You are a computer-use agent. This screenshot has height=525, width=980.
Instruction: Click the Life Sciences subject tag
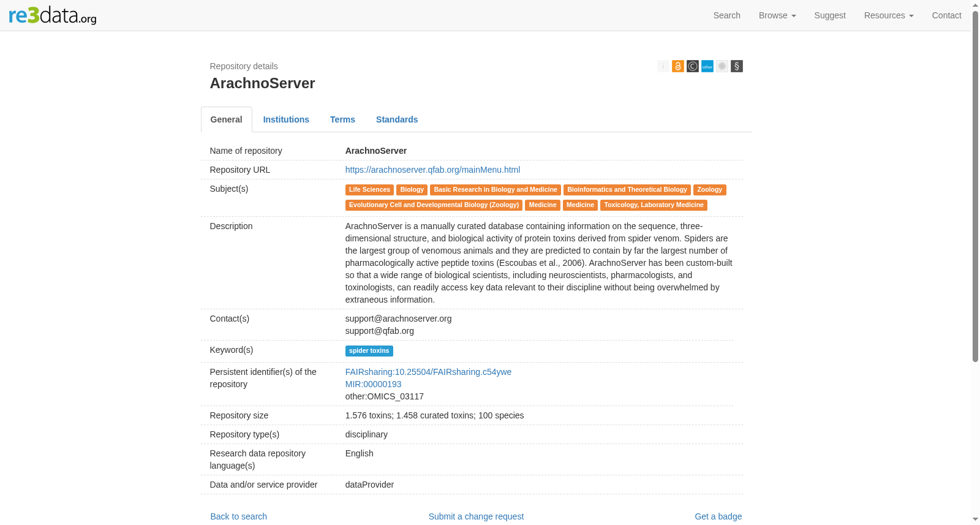pos(369,190)
